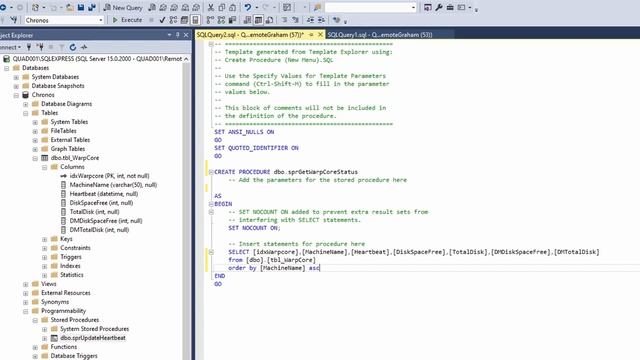Select the QUAD001\SQLEXPRESS server node
Viewport: 640px width, 360px height.
click(97, 59)
